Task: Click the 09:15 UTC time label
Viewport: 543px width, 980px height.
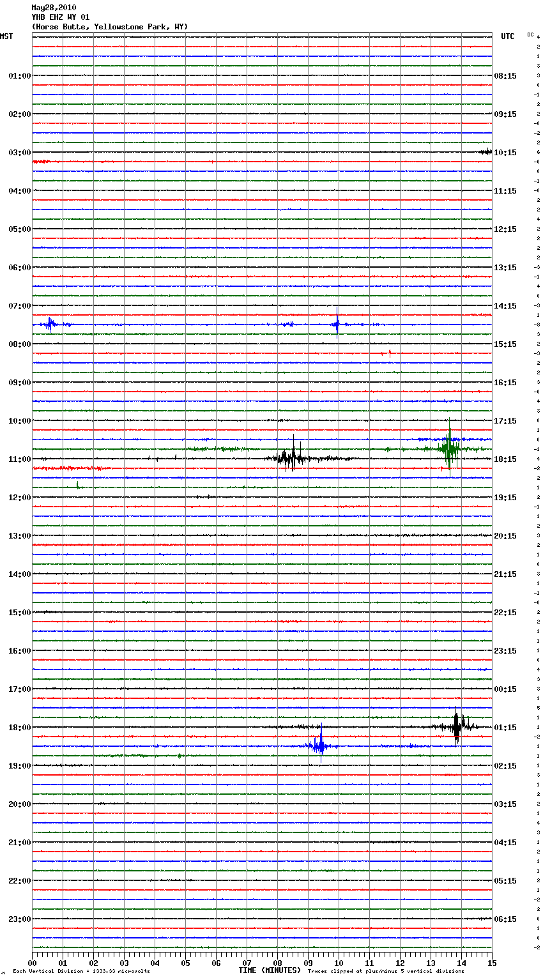Action: pos(505,114)
